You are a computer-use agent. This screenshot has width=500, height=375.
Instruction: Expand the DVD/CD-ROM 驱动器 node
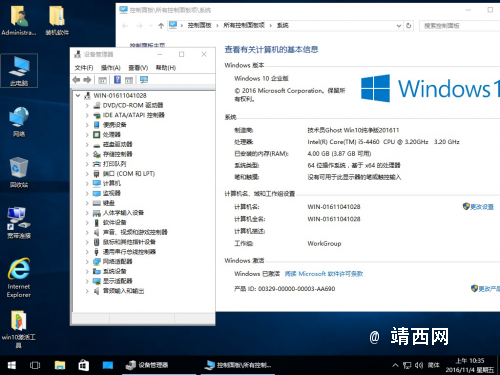(x=87, y=105)
